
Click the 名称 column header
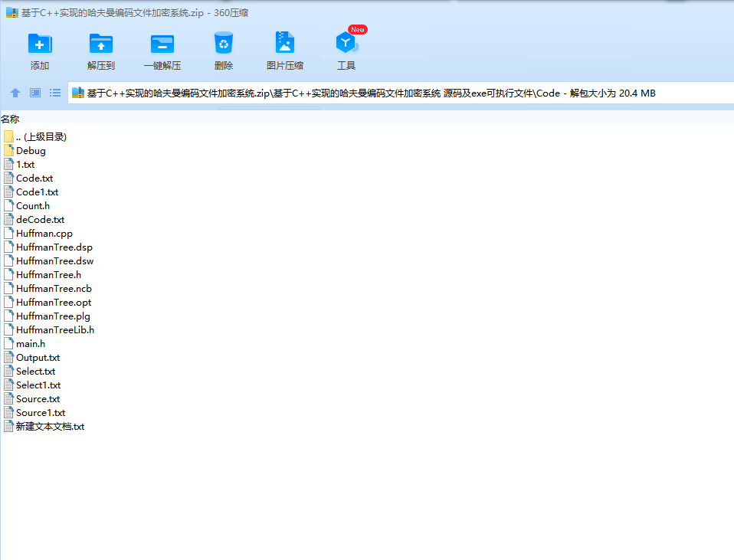(10, 119)
